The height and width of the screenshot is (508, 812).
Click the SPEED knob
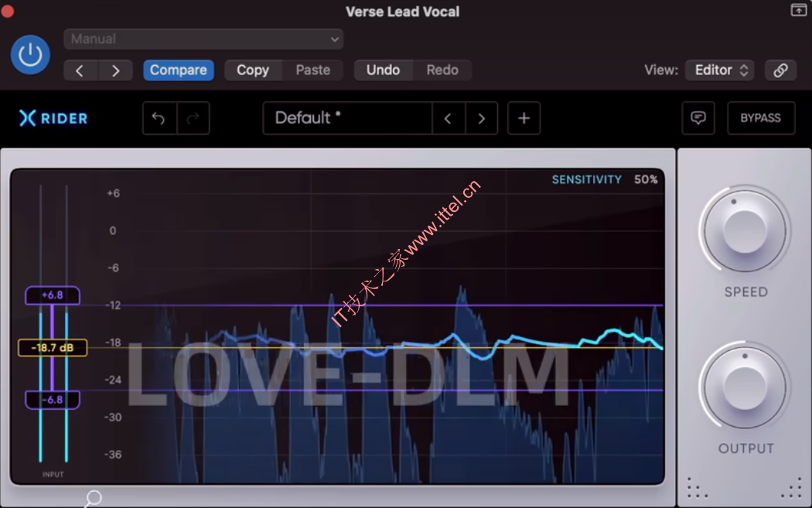[745, 231]
